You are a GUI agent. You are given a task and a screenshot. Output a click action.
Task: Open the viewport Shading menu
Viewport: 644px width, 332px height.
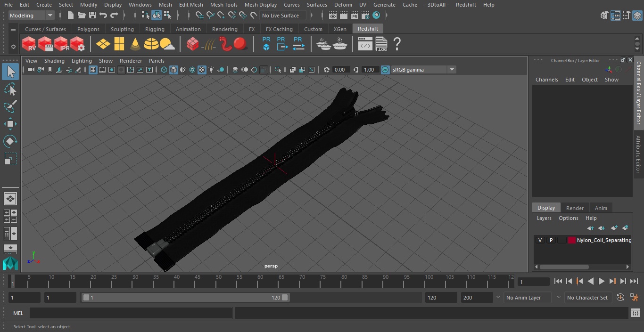pyautogui.click(x=54, y=61)
